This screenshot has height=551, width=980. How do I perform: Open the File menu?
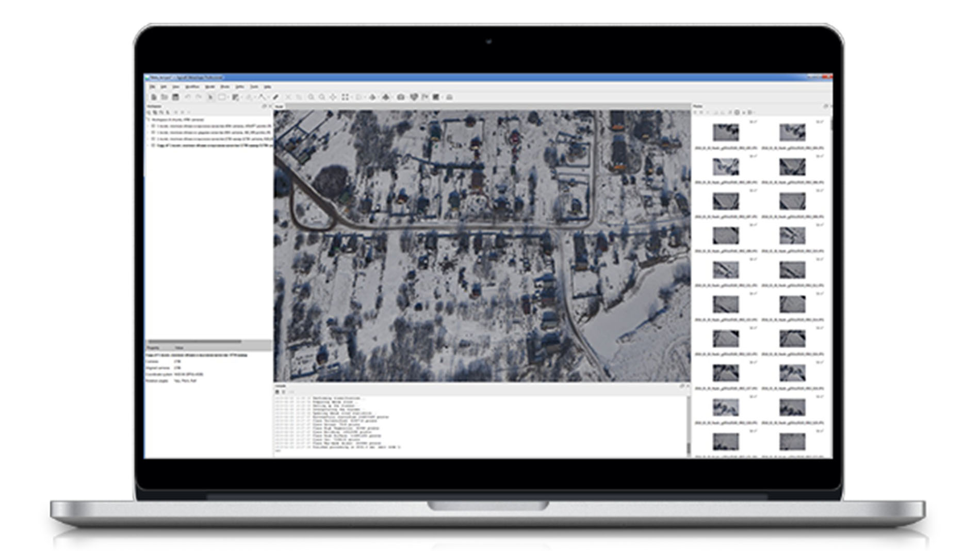coord(152,87)
